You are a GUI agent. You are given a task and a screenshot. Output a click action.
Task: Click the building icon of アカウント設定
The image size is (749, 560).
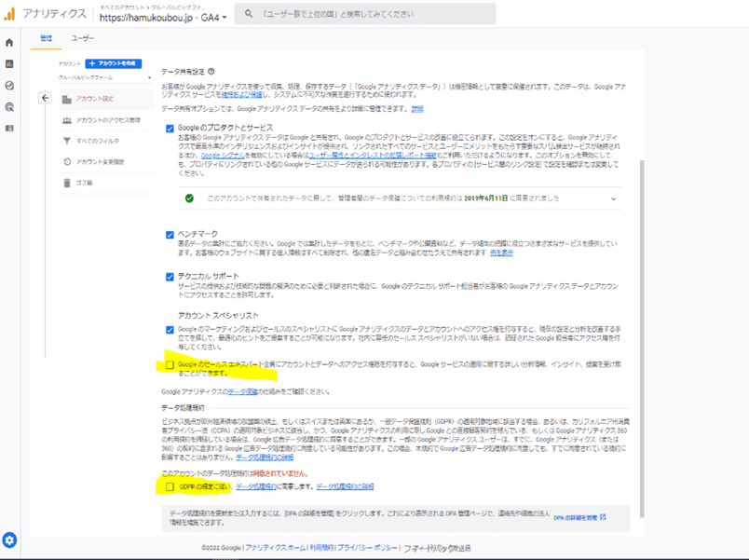tap(67, 99)
